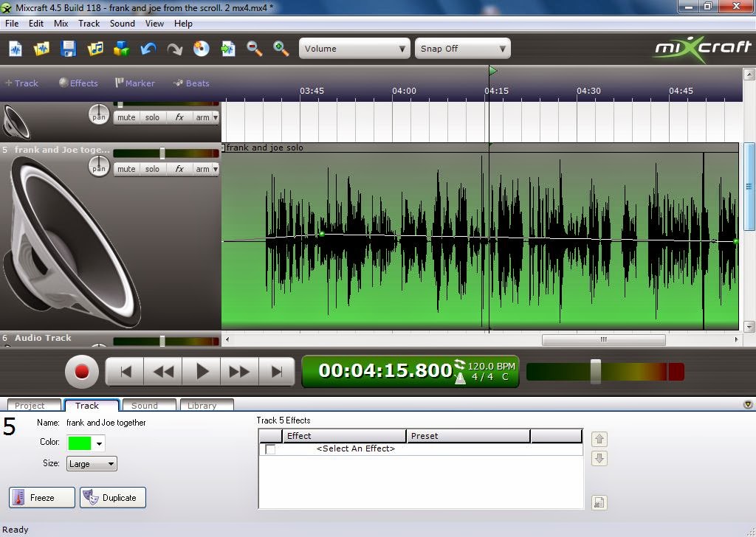Open the Mix menu

[x=61, y=23]
